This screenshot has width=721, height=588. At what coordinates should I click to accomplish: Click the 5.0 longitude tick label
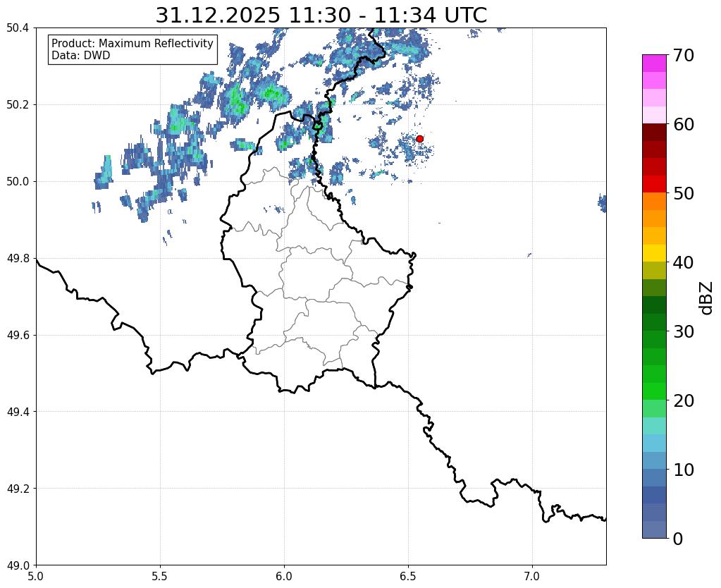click(36, 577)
